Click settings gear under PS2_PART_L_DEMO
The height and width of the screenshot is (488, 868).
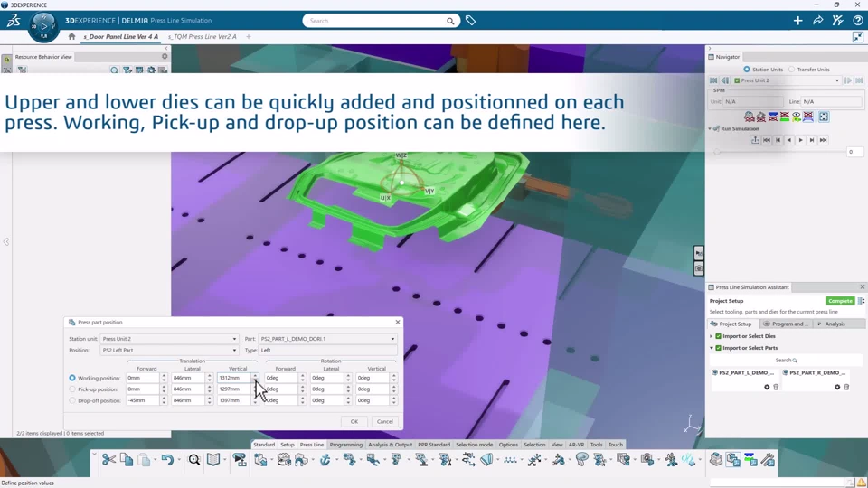tap(767, 388)
